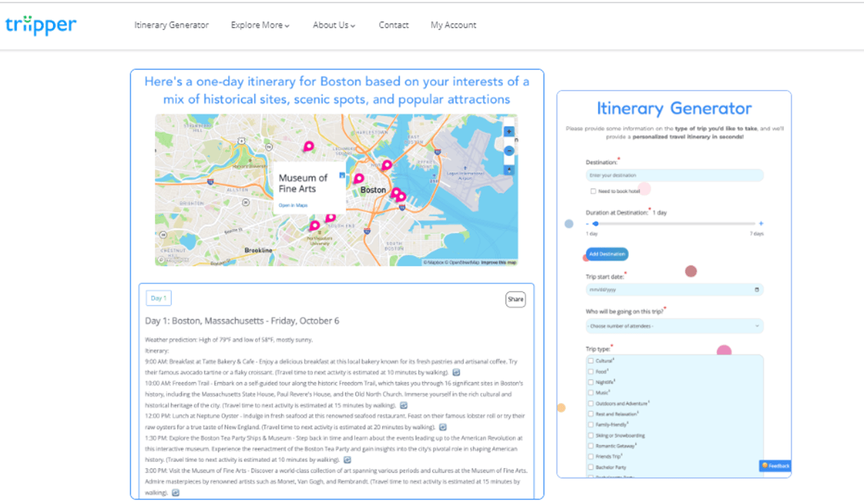Open the link icon after Freedom Trail entry
The width and height of the screenshot is (864, 504).
404,406
